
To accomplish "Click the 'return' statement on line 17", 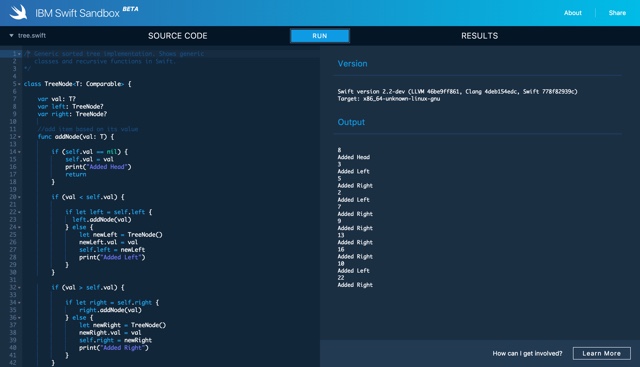I will 76,174.
